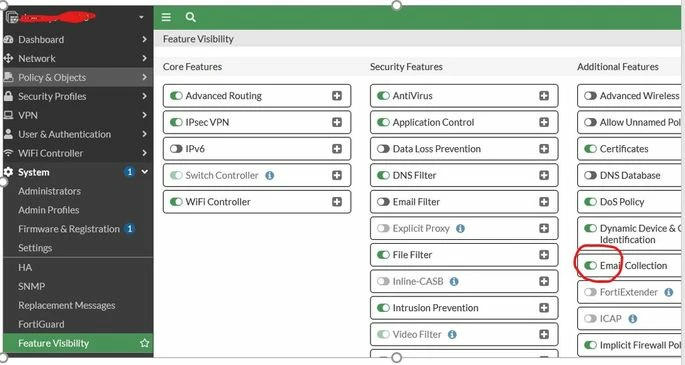The width and height of the screenshot is (685, 365).
Task: Collapse the System menu chevron
Action: [144, 172]
